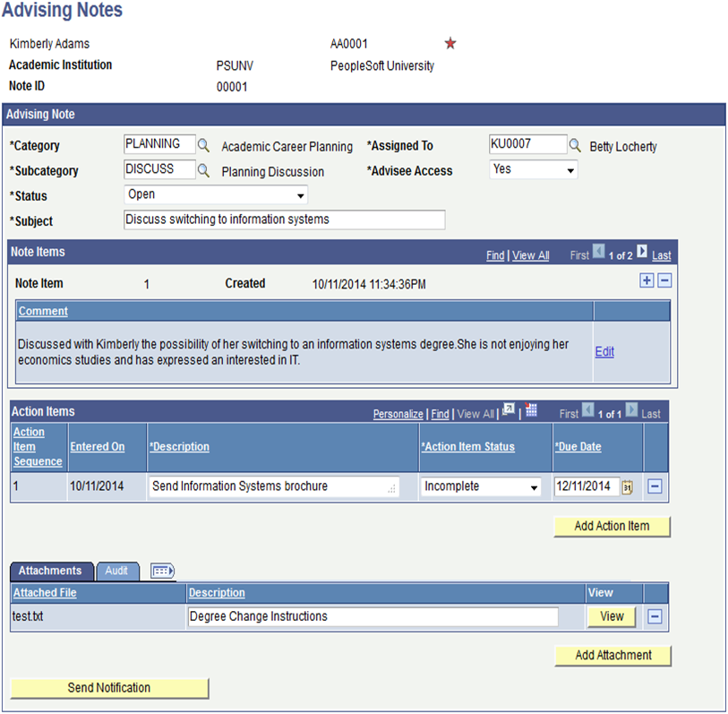Switch to the Audit tab
The image size is (728, 714).
116,571
